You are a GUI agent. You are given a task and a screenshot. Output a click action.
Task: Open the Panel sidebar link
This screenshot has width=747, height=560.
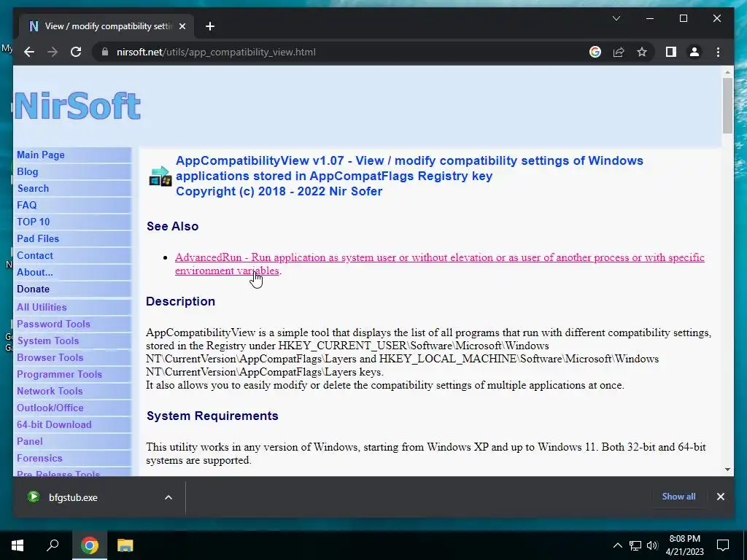point(29,441)
